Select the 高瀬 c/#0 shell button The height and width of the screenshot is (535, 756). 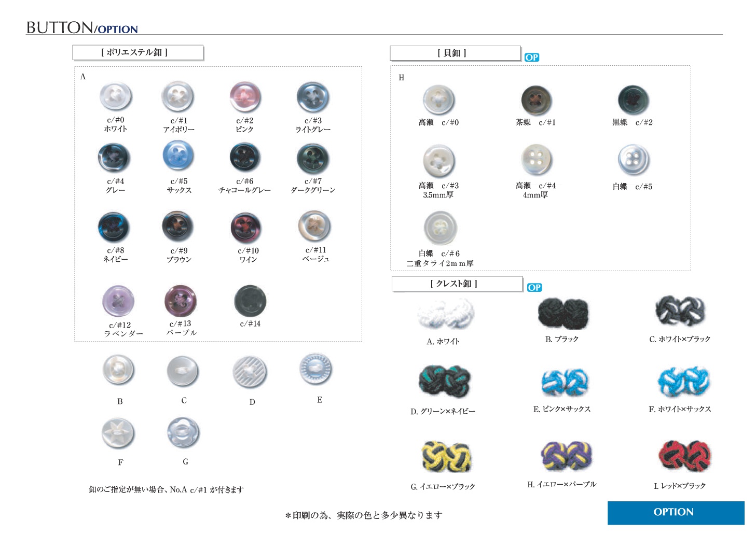(439, 100)
